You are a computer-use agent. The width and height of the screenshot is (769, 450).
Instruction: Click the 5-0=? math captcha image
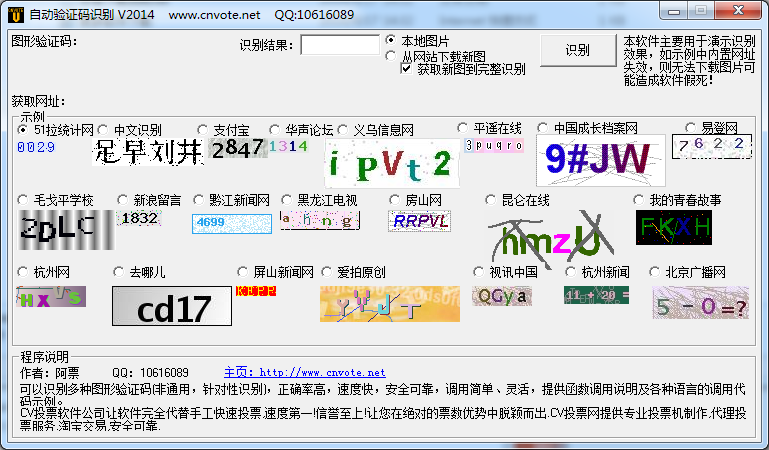(x=700, y=304)
